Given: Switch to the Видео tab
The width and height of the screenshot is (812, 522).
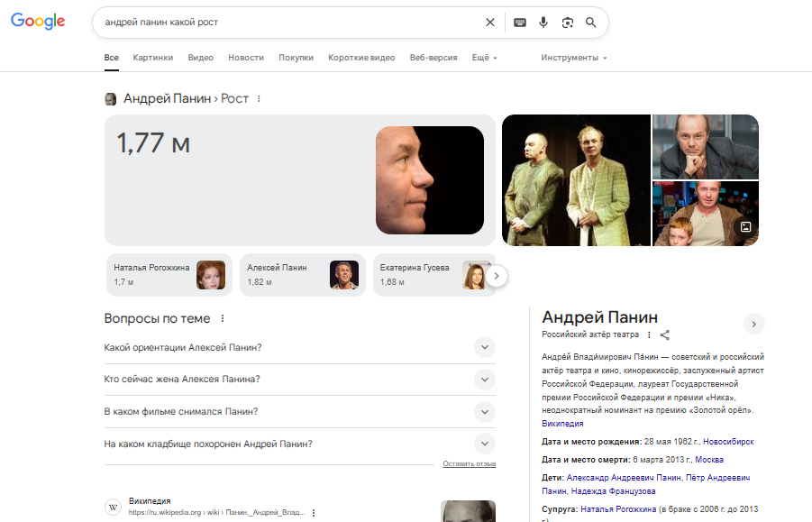Looking at the screenshot, I should (x=200, y=58).
